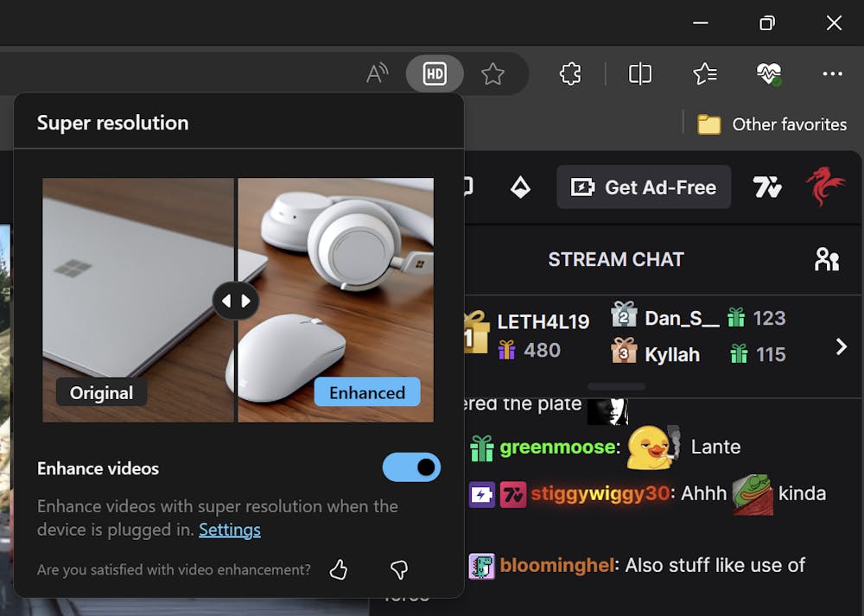The width and height of the screenshot is (864, 616).
Task: Click the thumbs down feedback icon
Action: click(x=399, y=569)
